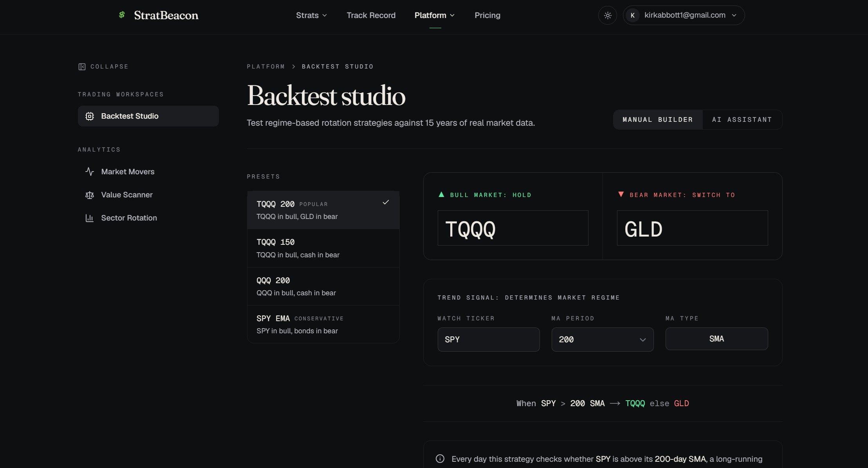Viewport: 868px width, 468px height.
Task: Click the 'Presets' section label
Action: pyautogui.click(x=263, y=177)
